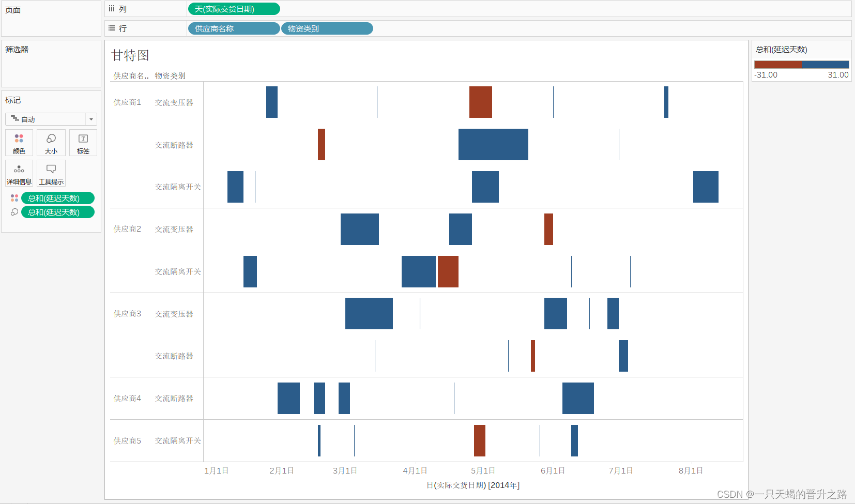Screen dimensions: 855x504
Task: Select the 供应商5 row label
Action: click(127, 441)
